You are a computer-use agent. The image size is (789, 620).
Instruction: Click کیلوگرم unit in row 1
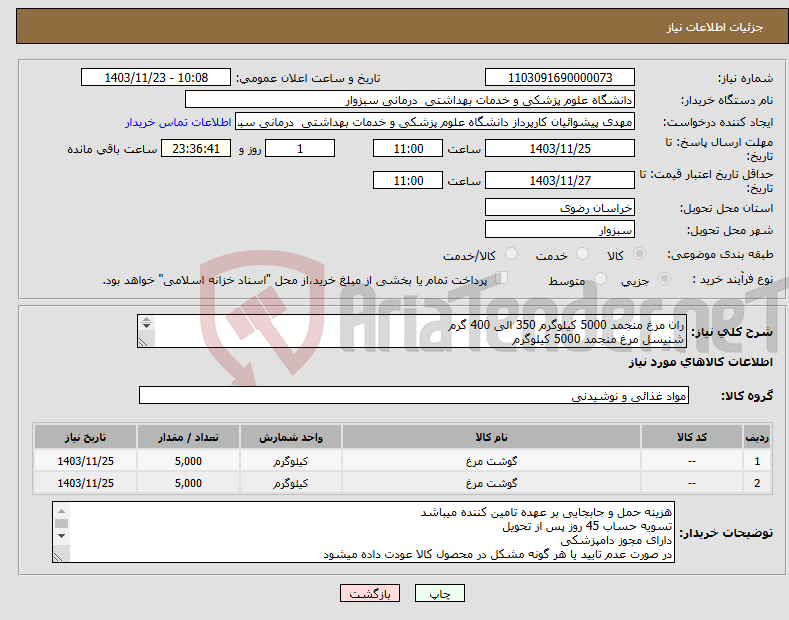[x=290, y=461]
